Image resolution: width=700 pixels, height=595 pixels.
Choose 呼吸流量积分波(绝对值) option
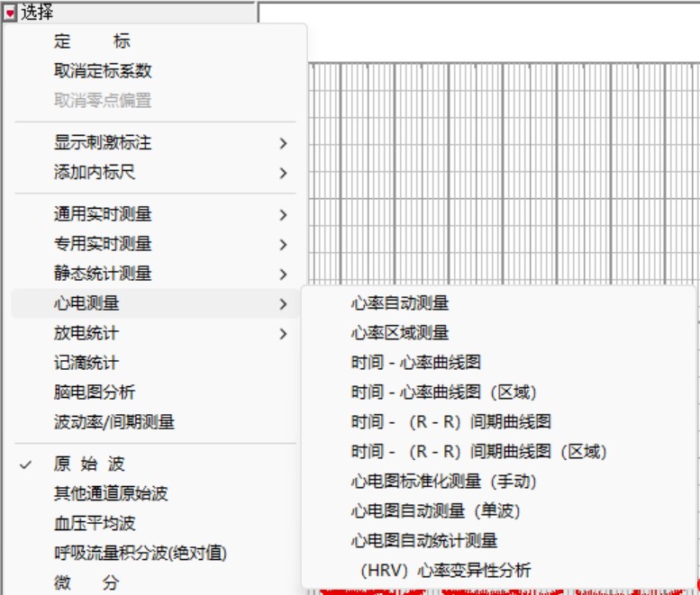[155, 553]
